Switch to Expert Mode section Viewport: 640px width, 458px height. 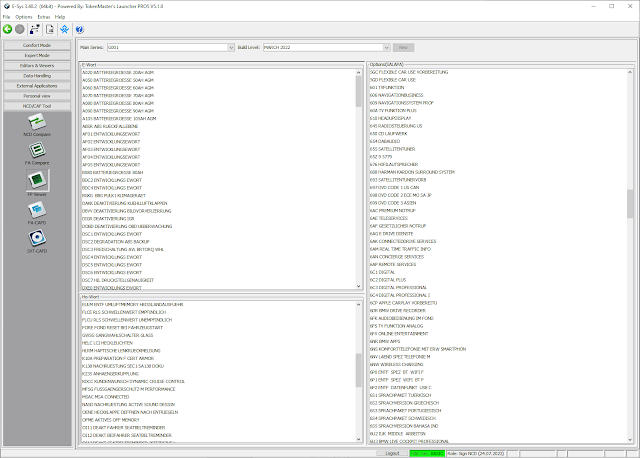37,56
